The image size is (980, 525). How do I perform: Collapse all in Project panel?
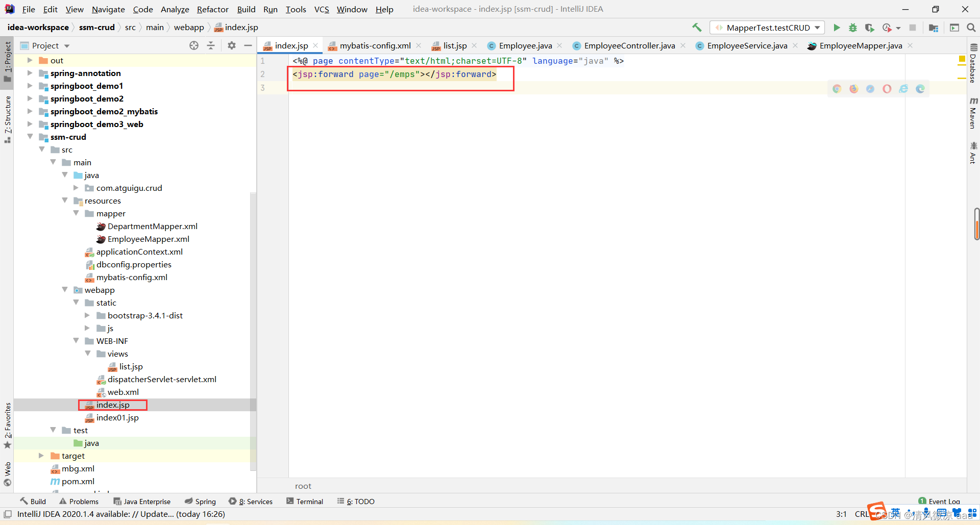(211, 45)
